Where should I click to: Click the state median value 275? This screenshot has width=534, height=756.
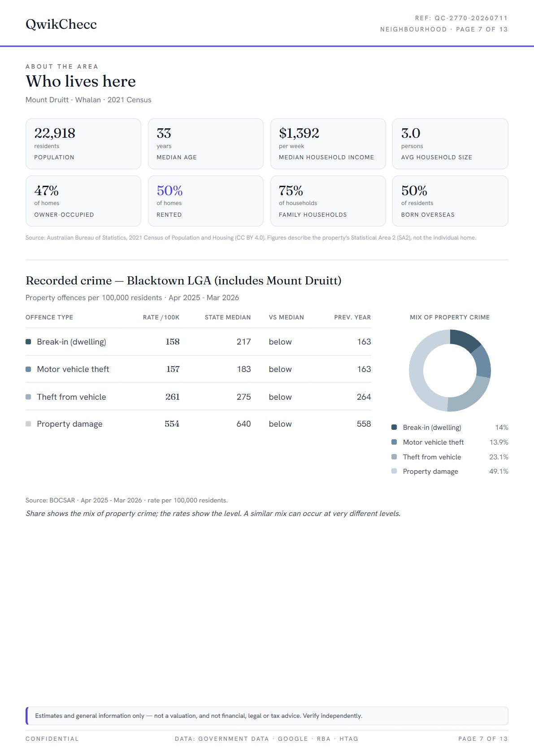[243, 397]
